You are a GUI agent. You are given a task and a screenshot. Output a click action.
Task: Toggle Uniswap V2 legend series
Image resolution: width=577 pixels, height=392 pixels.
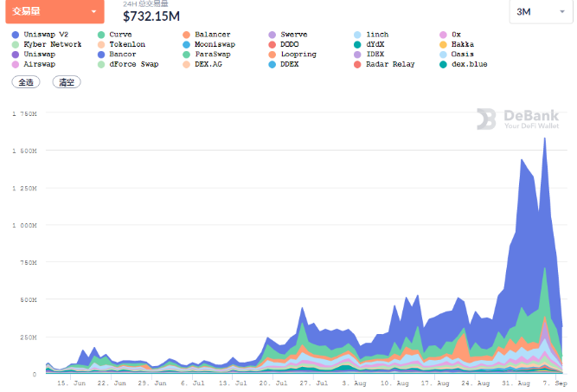click(40, 35)
